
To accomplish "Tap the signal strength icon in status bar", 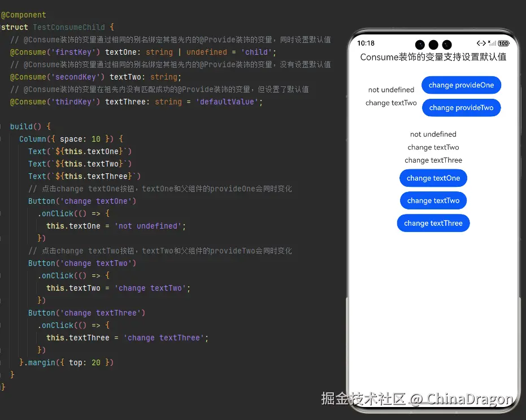I will click(x=492, y=43).
